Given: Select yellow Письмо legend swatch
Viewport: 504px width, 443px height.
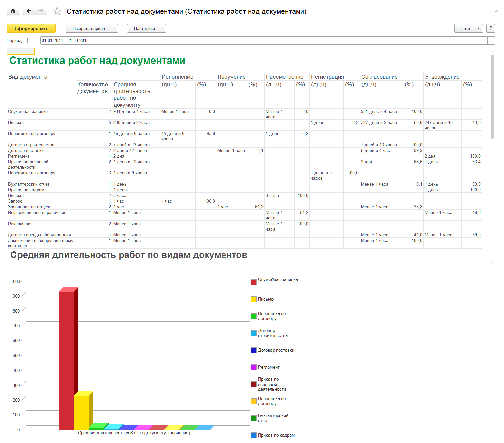Looking at the screenshot, I should coord(254,299).
